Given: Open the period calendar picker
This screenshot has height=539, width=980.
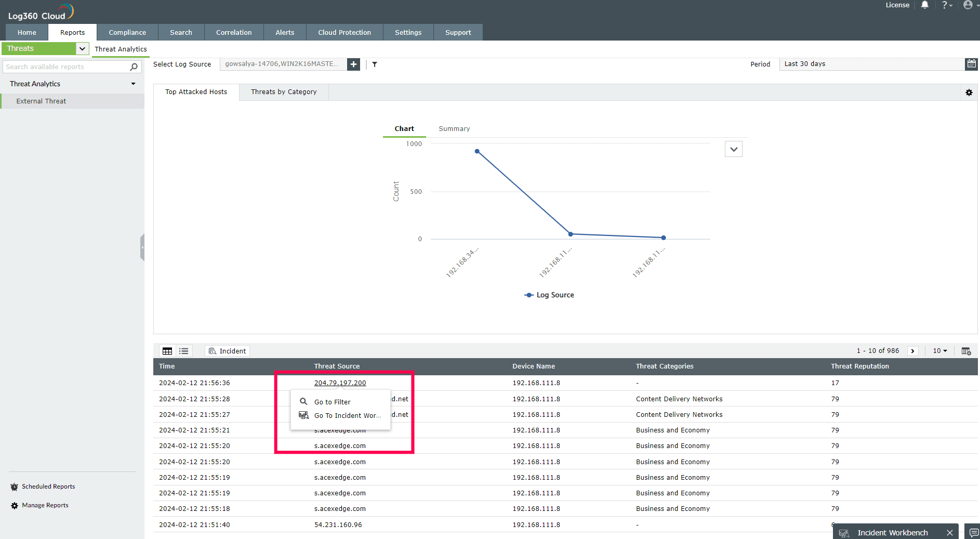Looking at the screenshot, I should 971,64.
